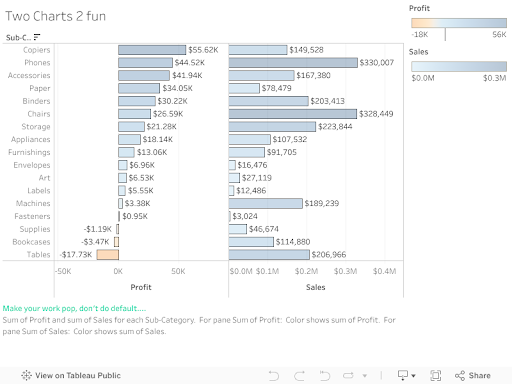Click the Profit axis title
This screenshot has height=384, width=512.
click(x=141, y=287)
